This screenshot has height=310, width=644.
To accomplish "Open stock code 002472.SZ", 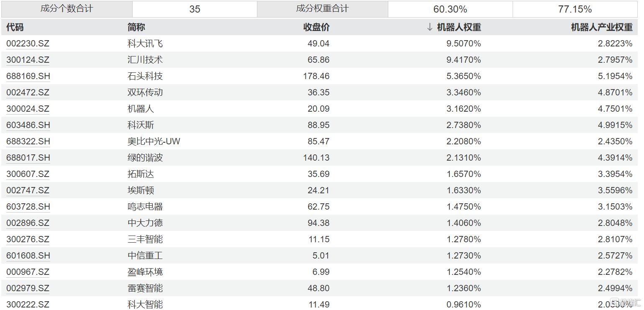I will [28, 92].
